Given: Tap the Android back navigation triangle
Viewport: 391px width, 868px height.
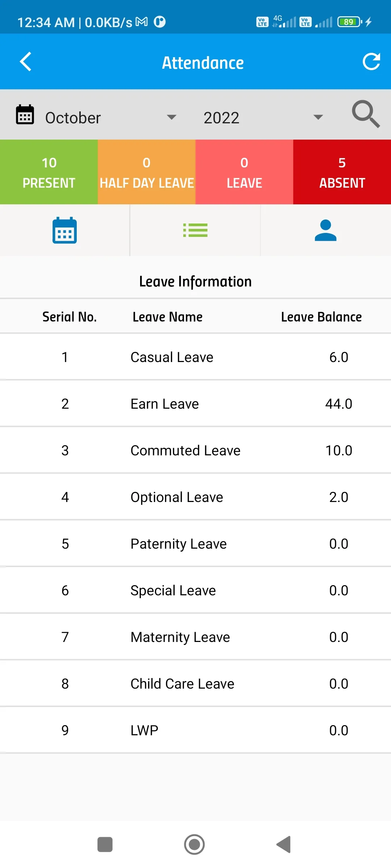Looking at the screenshot, I should coord(284,844).
